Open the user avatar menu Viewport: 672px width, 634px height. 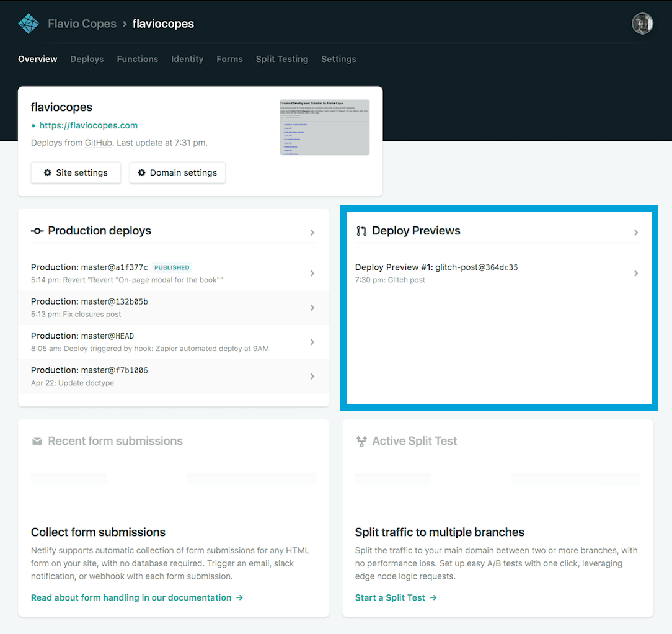[642, 24]
